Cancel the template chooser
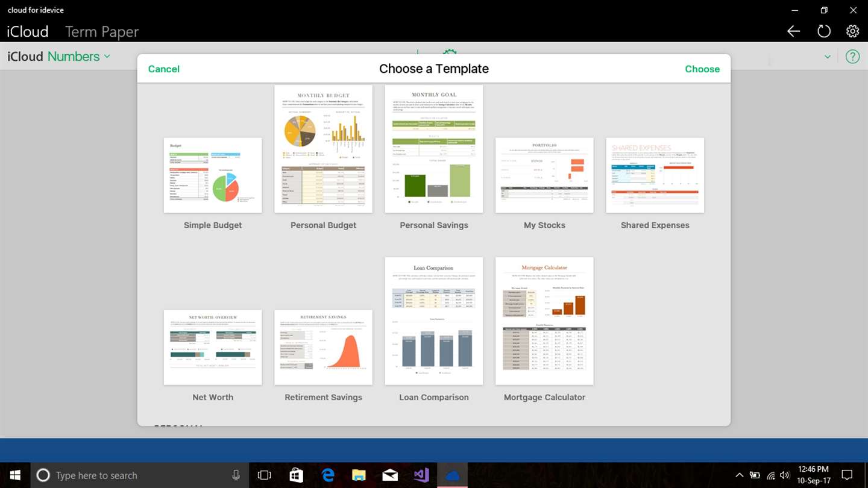Screen dimensions: 868x488 [x=164, y=69]
